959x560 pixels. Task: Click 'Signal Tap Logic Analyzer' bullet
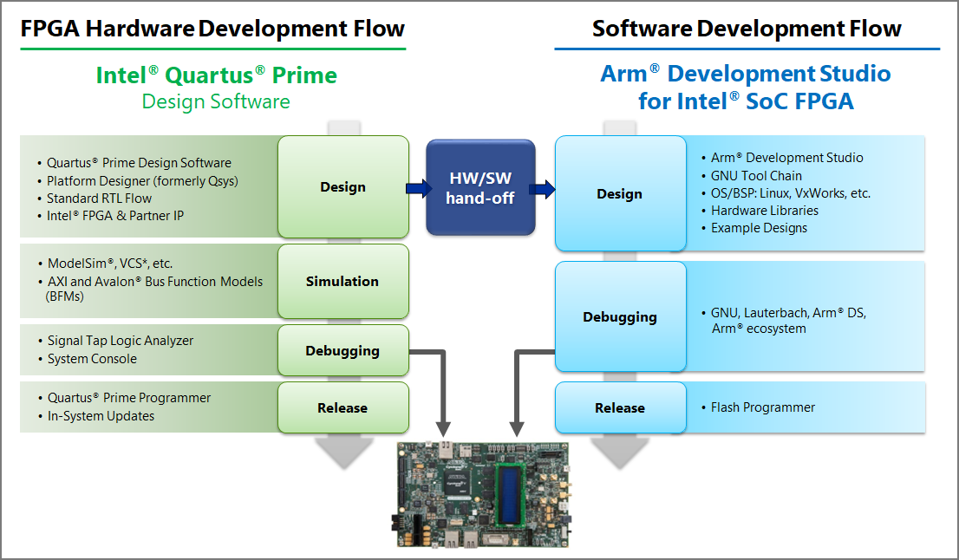click(120, 341)
